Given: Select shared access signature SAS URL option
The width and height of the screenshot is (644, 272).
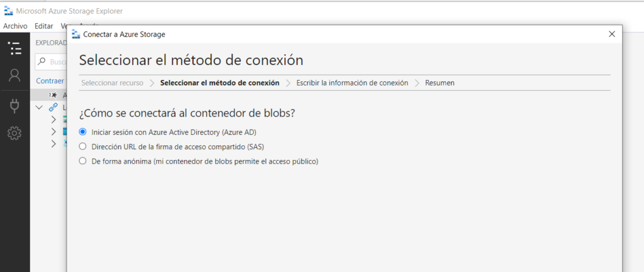Looking at the screenshot, I should click(83, 146).
